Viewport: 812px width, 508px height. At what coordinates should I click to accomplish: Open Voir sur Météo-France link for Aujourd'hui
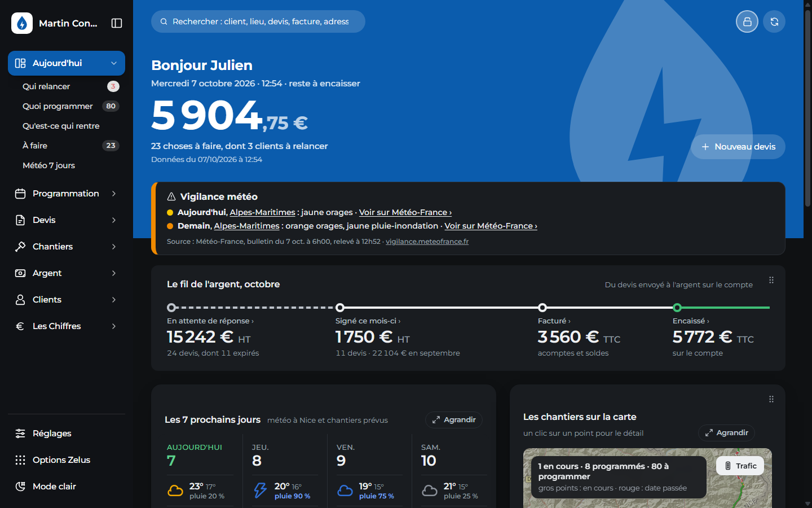click(x=405, y=212)
